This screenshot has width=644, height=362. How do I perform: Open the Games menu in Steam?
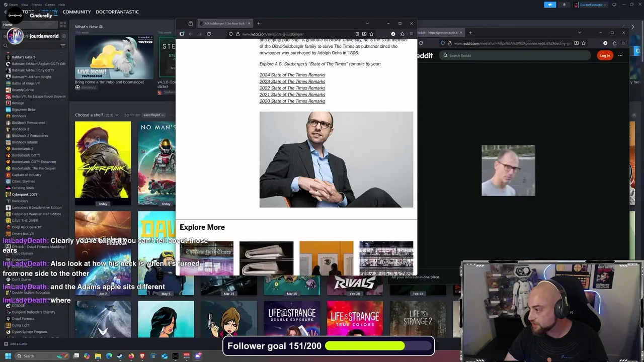(x=50, y=5)
